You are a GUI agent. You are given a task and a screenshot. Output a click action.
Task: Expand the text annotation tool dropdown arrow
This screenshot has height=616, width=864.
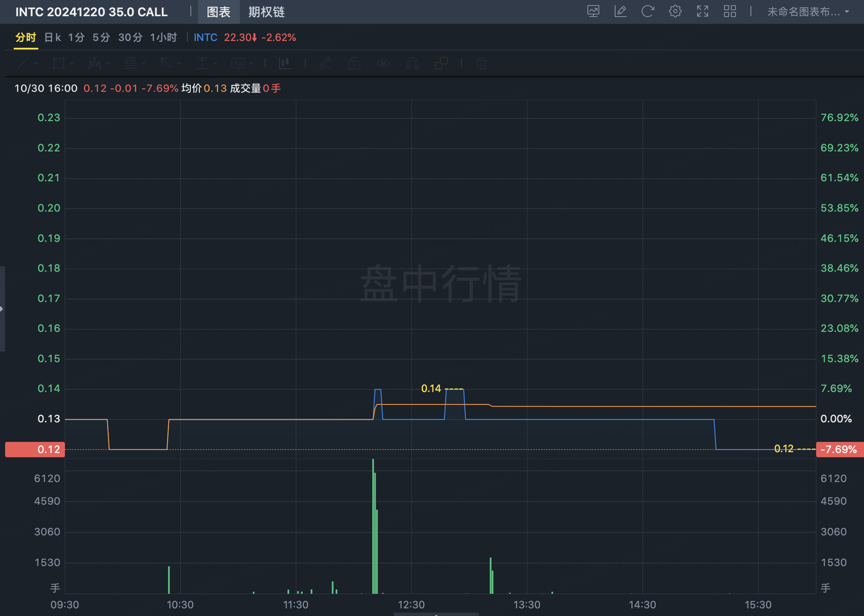pyautogui.click(x=251, y=64)
